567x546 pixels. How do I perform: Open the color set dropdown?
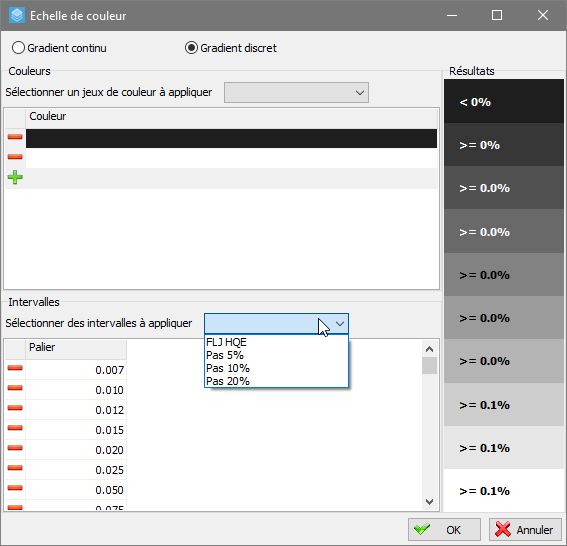click(296, 93)
